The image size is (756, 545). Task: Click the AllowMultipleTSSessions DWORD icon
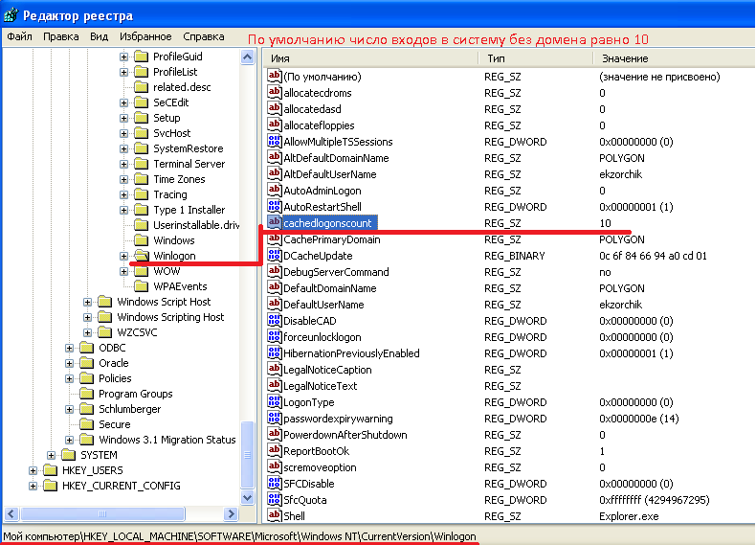click(x=275, y=141)
